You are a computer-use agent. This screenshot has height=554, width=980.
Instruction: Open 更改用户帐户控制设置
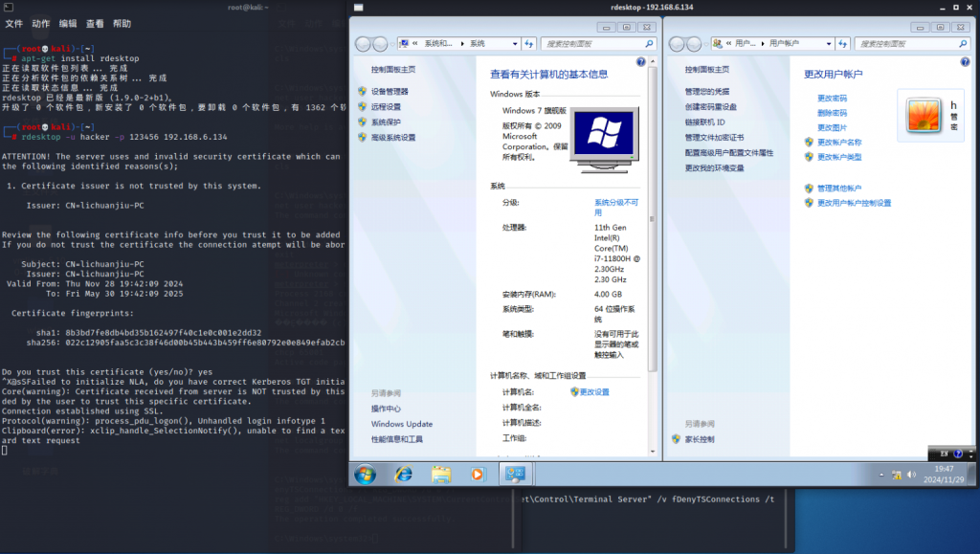click(855, 203)
